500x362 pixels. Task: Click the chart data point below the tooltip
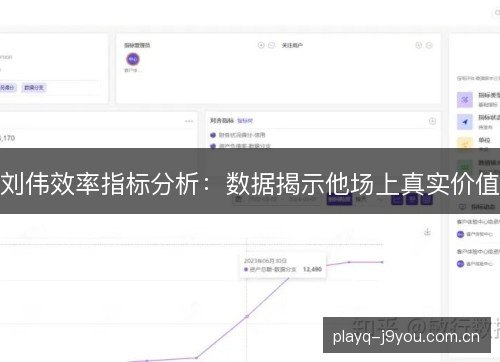(x=247, y=316)
